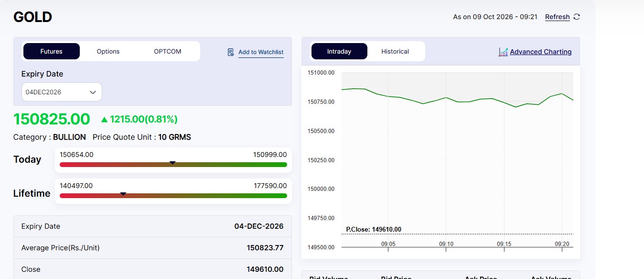The width and height of the screenshot is (644, 279).
Task: Click the GOLD heading
Action: tap(32, 17)
